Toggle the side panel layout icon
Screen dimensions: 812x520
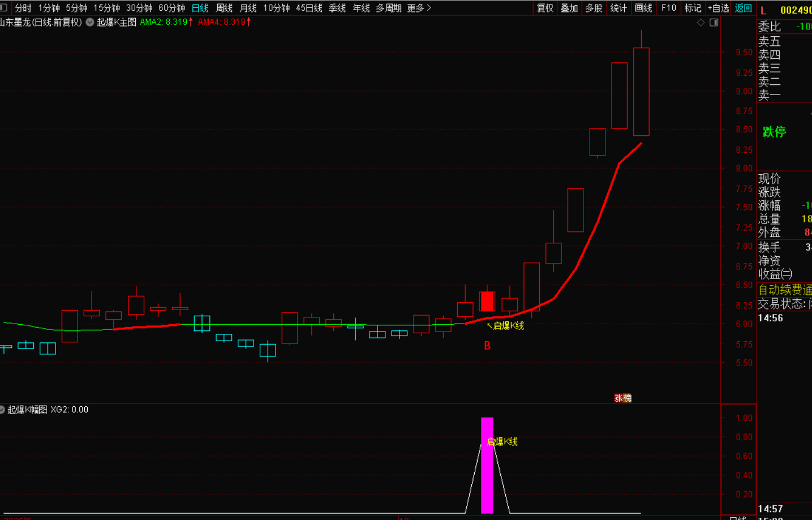(x=714, y=23)
